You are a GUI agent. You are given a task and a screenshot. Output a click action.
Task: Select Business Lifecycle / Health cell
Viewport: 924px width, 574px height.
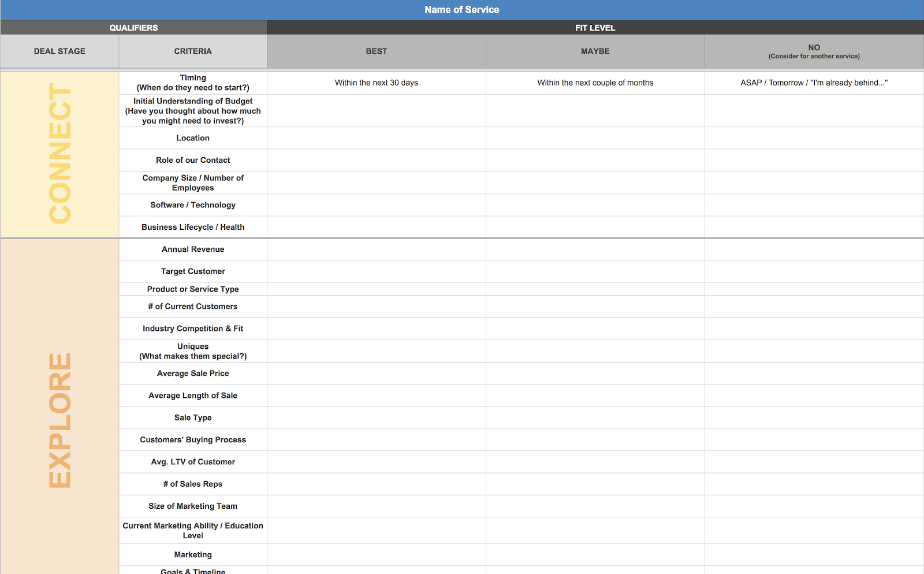pyautogui.click(x=193, y=227)
